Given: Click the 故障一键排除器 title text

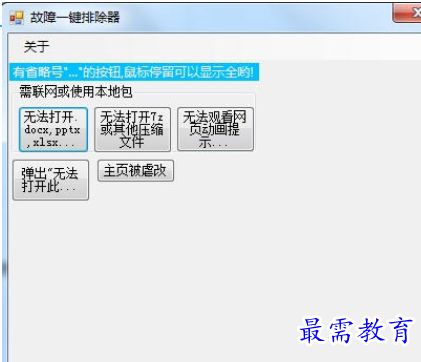Looking at the screenshot, I should tap(75, 17).
